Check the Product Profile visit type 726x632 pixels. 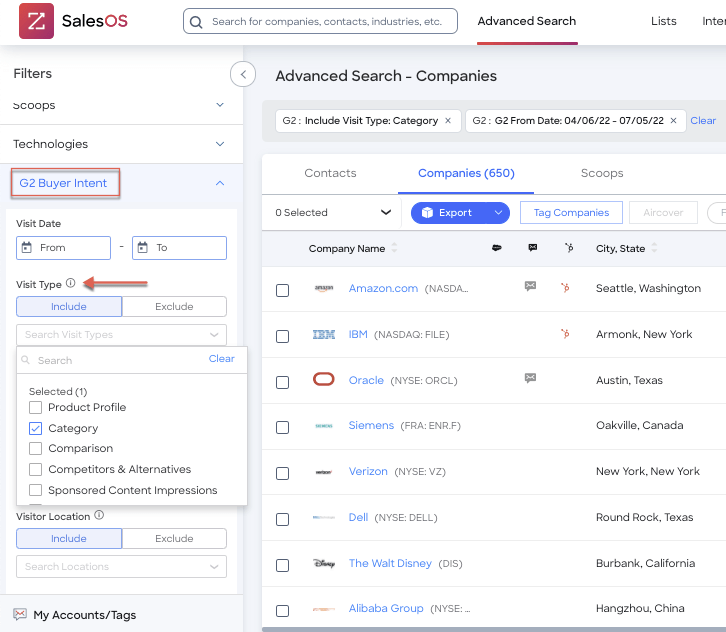pyautogui.click(x=35, y=407)
